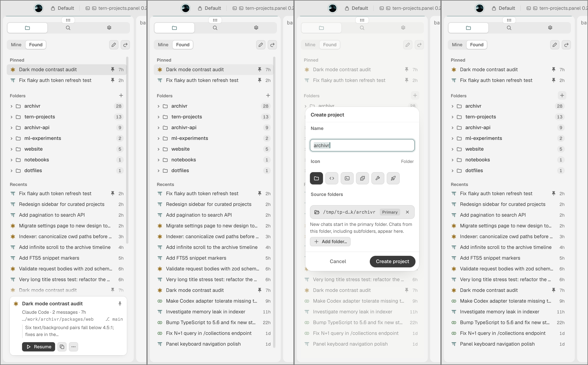Screen dimensions: 588x365
Task: Open the folder tab in the second panel
Action: (174, 28)
